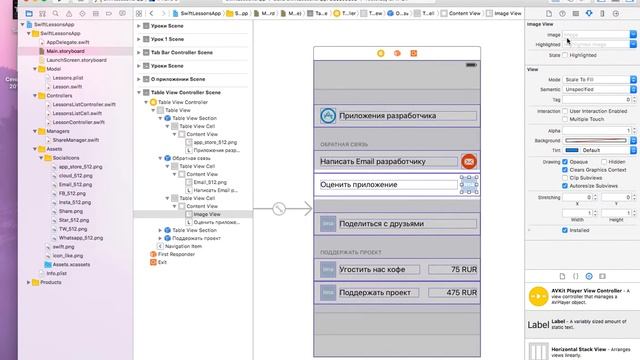
Task: Expand the Поддержать проект section in outline
Action: tap(160, 238)
